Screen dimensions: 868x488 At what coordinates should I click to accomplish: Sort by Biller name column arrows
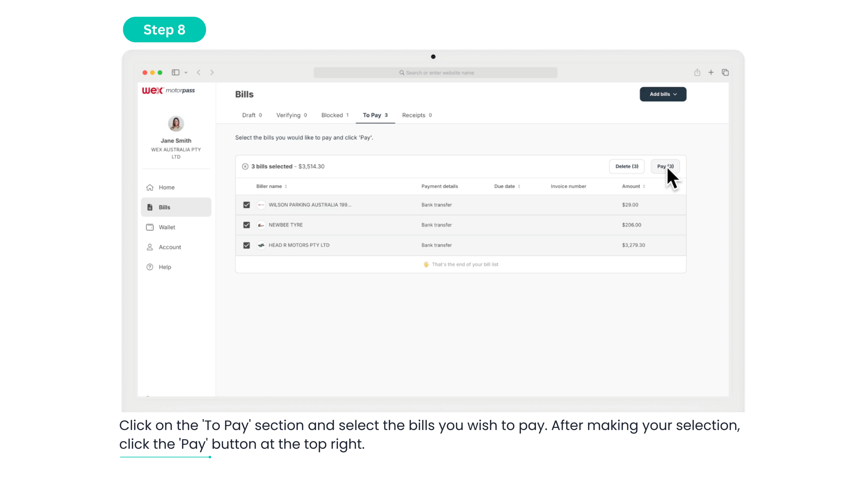[x=286, y=186]
